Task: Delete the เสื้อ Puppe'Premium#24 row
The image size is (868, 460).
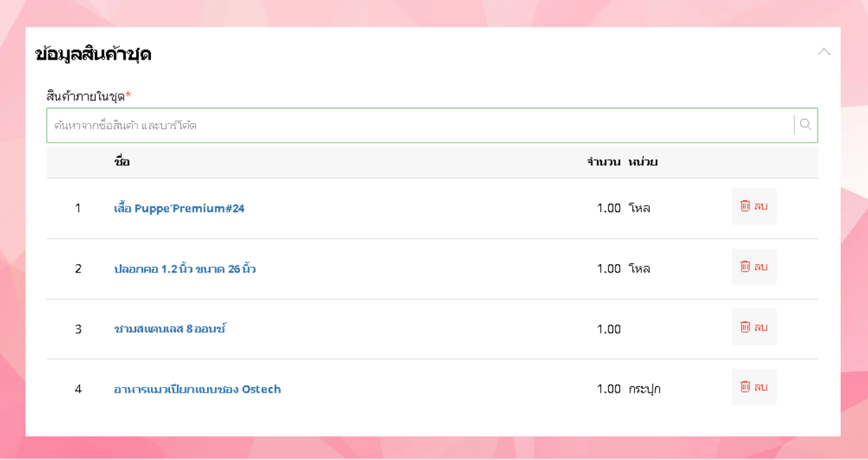Action: pyautogui.click(x=754, y=206)
